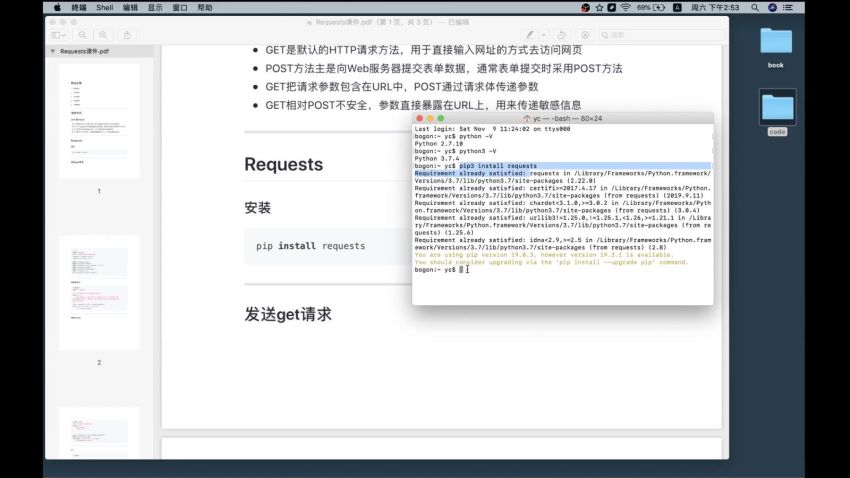Click the battery status indicator

651,8
